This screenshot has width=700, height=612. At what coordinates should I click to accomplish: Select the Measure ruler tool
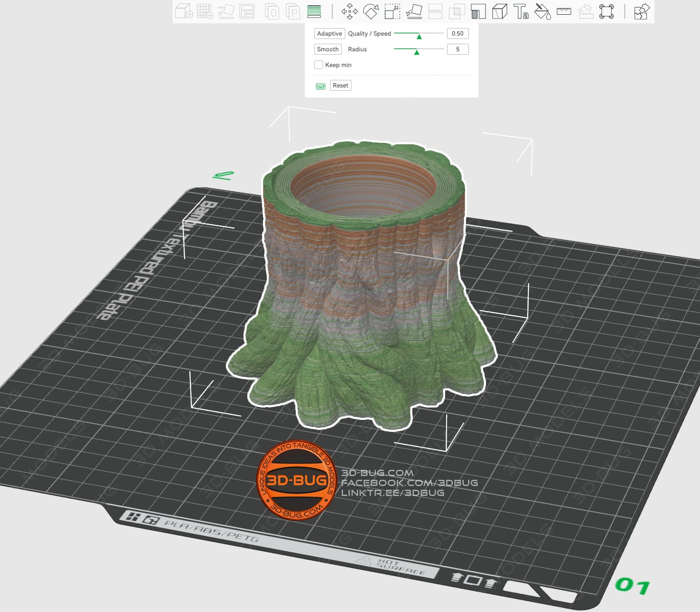(564, 11)
